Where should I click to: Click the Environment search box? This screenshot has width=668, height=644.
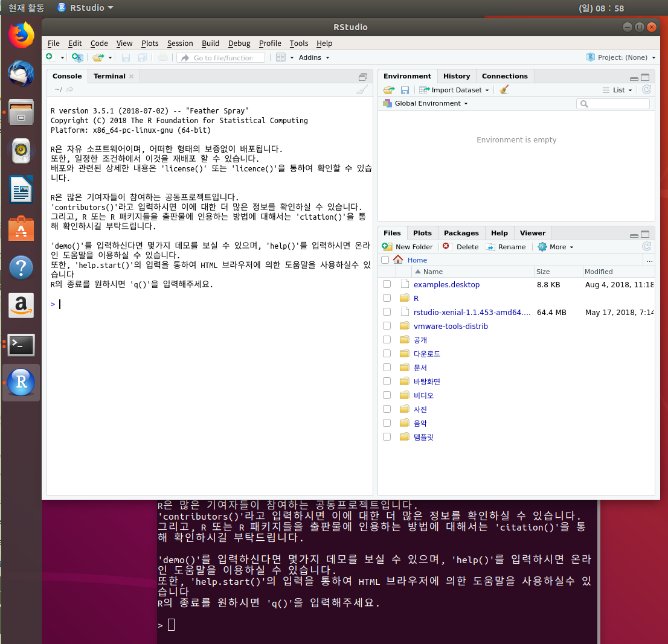[612, 103]
